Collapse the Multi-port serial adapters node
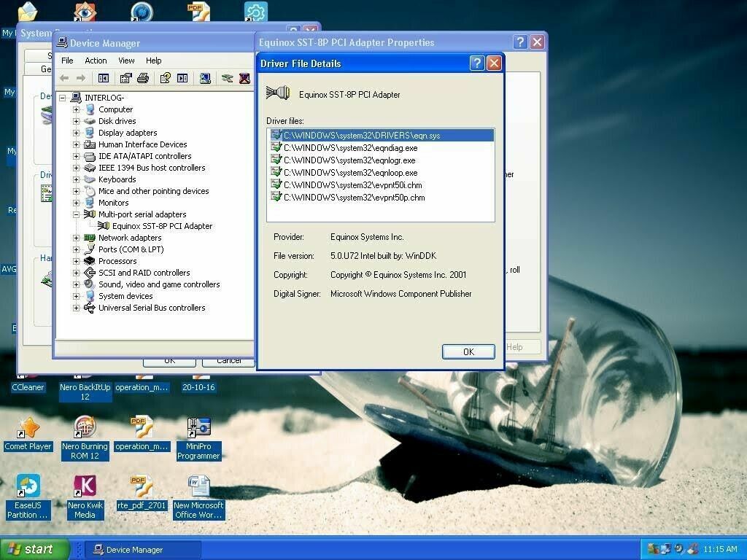The image size is (747, 560). [76, 214]
